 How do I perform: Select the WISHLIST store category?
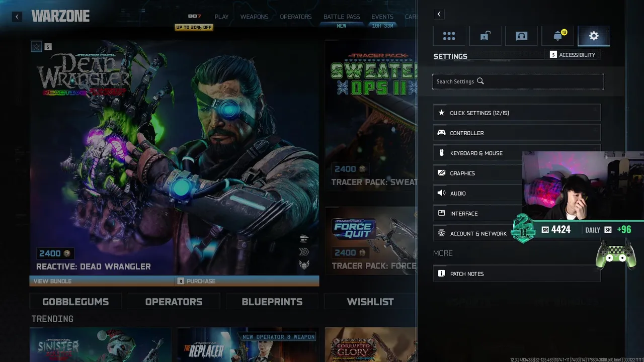(370, 302)
